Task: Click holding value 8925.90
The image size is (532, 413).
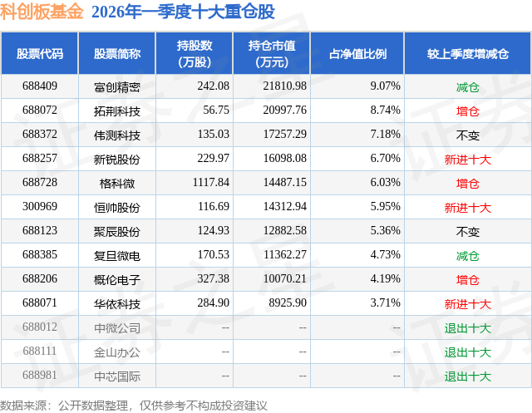Action: pyautogui.click(x=288, y=302)
